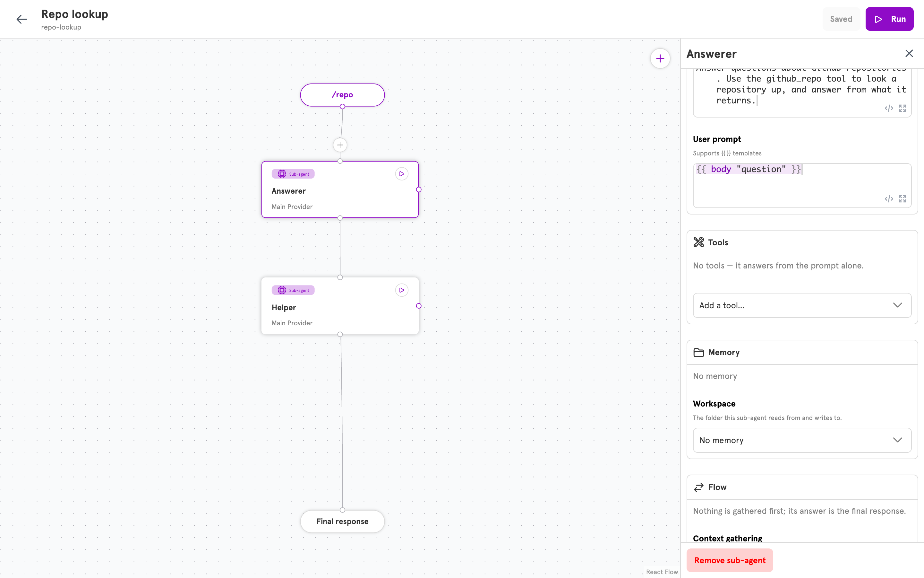Click the 'No tools' description text
Image resolution: width=924 pixels, height=578 pixels.
(x=778, y=266)
